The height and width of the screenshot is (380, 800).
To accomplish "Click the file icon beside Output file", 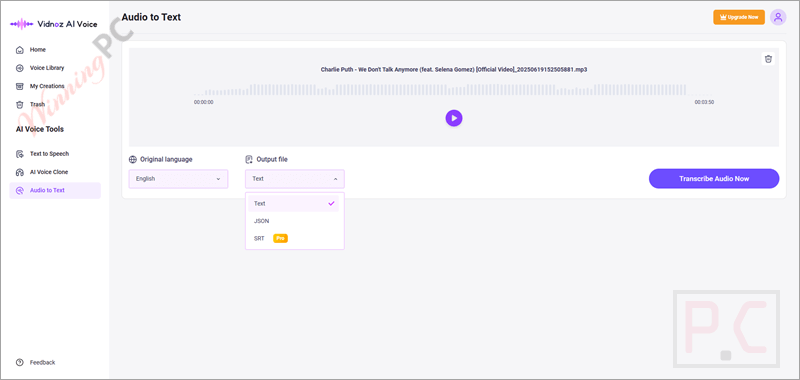I will 249,159.
